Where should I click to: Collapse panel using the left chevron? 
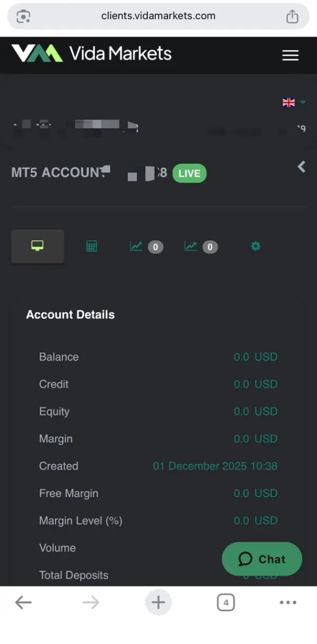[x=301, y=167]
